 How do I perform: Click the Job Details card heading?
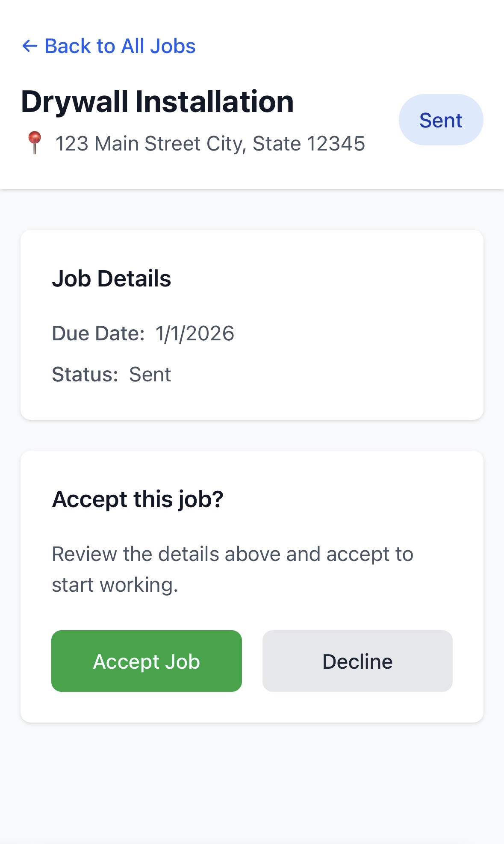(112, 278)
